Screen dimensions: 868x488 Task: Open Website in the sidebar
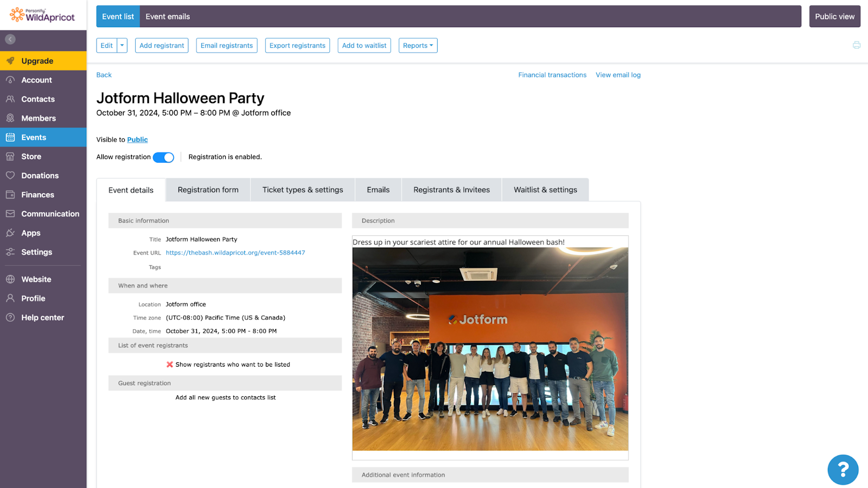pos(43,279)
